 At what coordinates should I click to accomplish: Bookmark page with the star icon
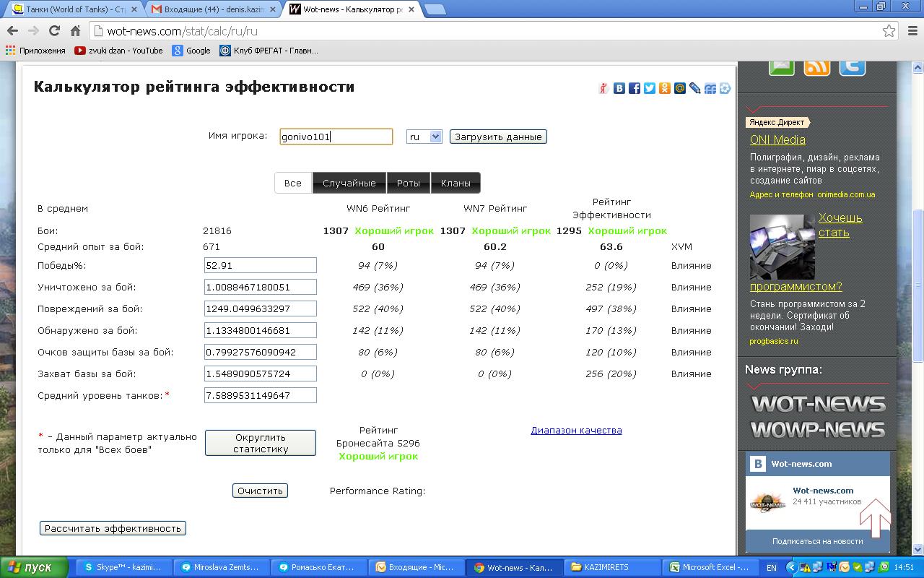[x=889, y=31]
